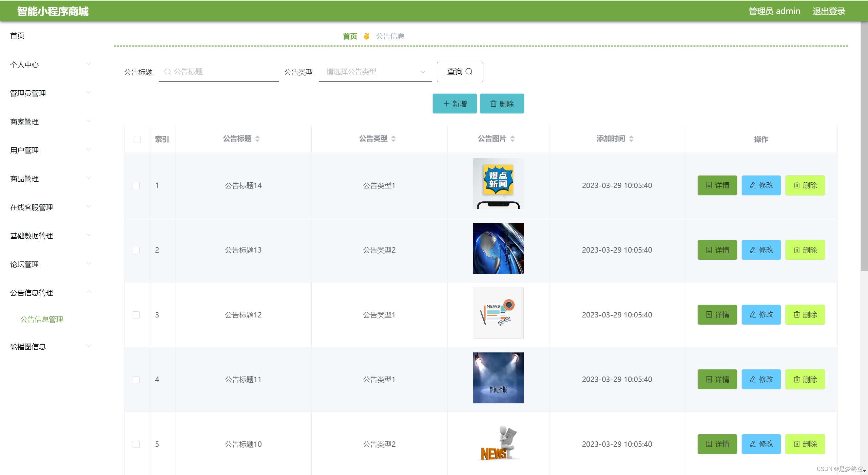Open the 新闻播报 spotlight thumbnail in row 4
This screenshot has width=868, height=475.
click(x=498, y=378)
